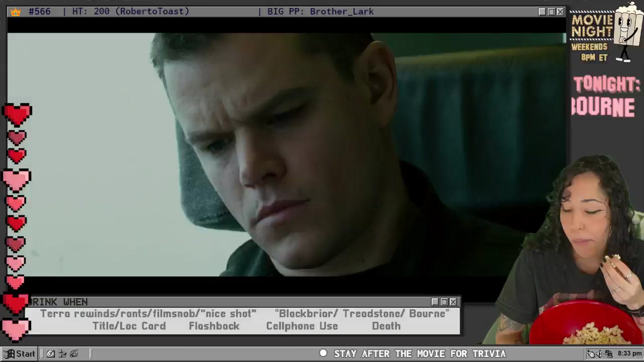644x362 pixels.
Task: Click the pink "BOURNE" title text
Action: click(603, 107)
